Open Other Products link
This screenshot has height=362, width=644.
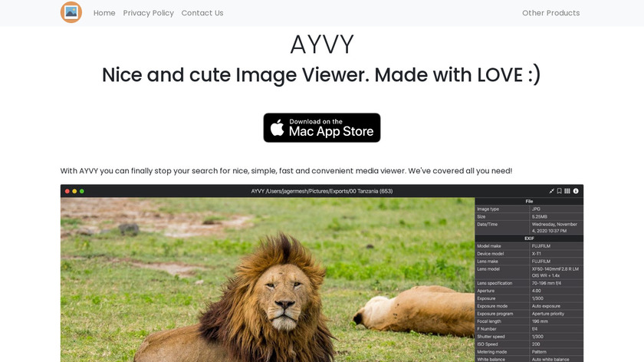point(550,13)
